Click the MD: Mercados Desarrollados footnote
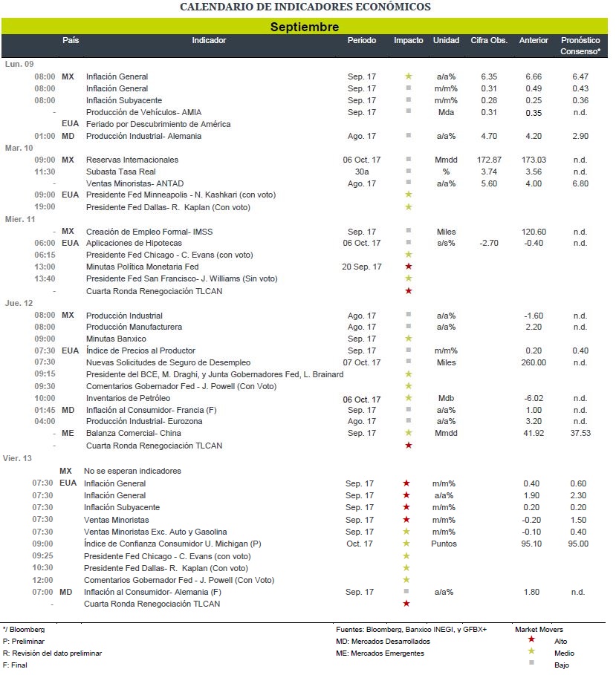This screenshot has height=675, width=616. tap(383, 641)
